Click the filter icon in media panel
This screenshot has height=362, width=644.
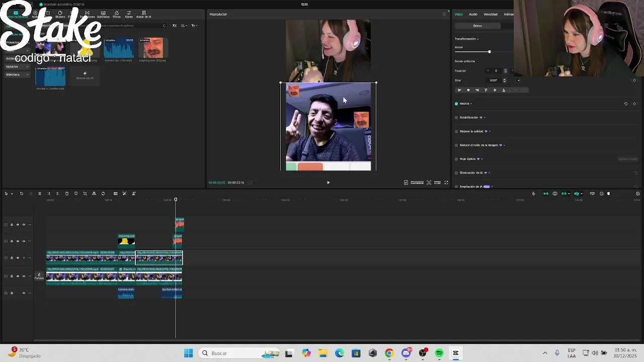coord(195,26)
